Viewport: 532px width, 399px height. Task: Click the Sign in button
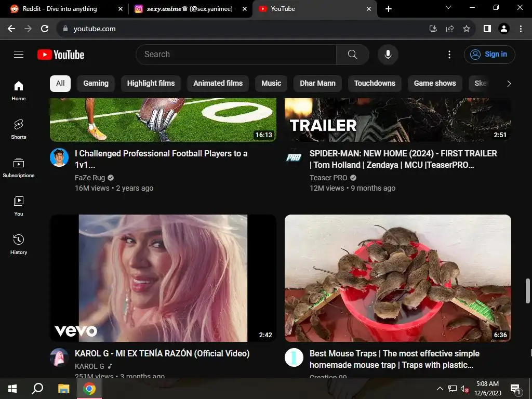[x=489, y=54]
